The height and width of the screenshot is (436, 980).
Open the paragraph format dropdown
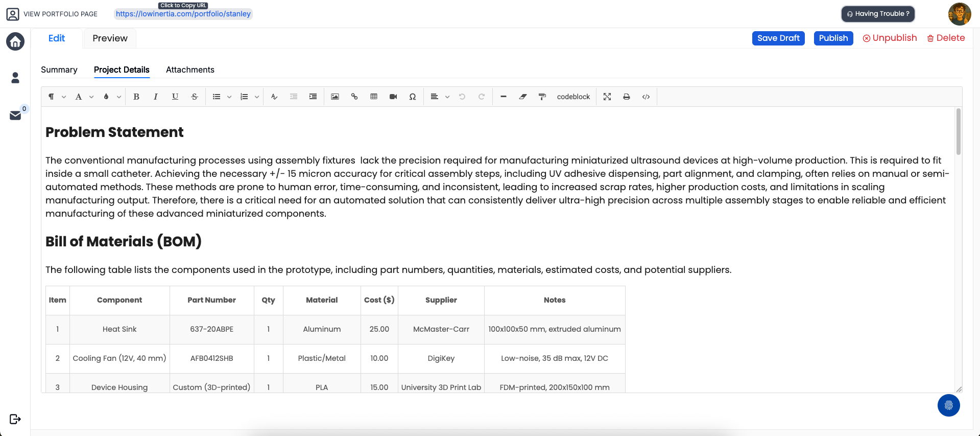(x=57, y=97)
